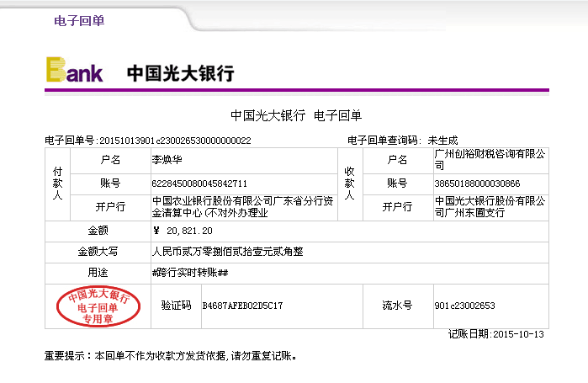The width and height of the screenshot is (588, 383).
Task: Click the 用途 row label
Action: tap(98, 273)
